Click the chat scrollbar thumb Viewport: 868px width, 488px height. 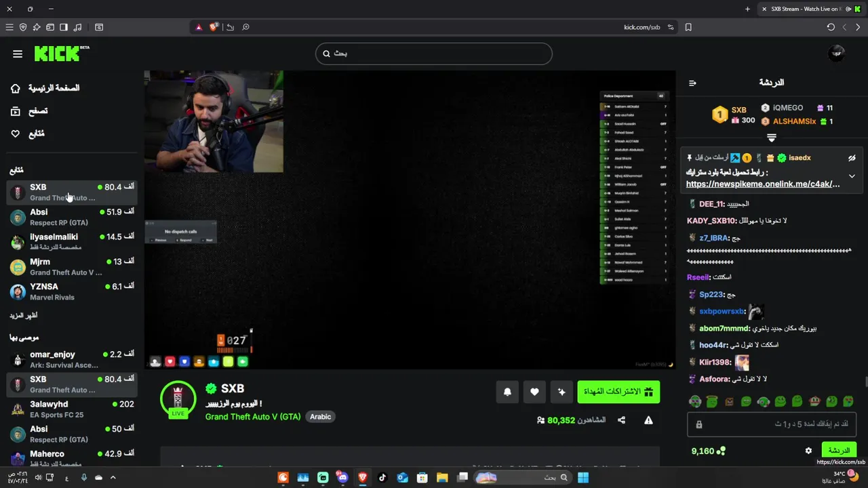865,383
